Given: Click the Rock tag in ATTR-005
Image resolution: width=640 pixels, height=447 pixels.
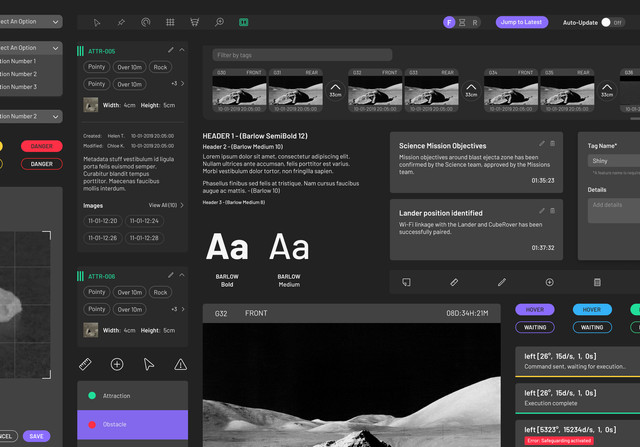Looking at the screenshot, I should pos(160,67).
